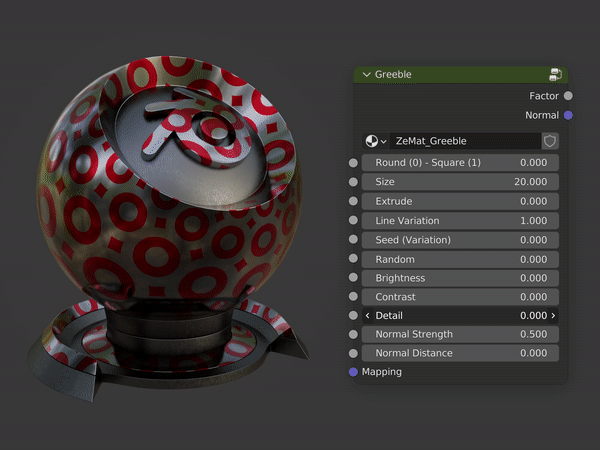Click the Size input socket
Image resolution: width=600 pixels, height=450 pixels.
tap(353, 182)
